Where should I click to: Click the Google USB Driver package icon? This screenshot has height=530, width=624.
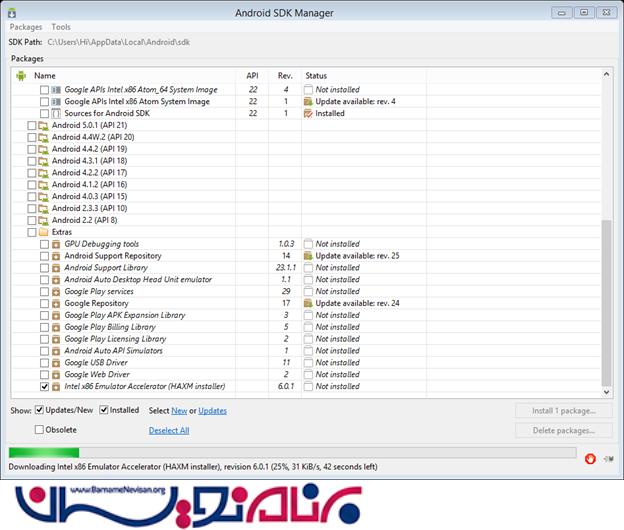click(57, 363)
